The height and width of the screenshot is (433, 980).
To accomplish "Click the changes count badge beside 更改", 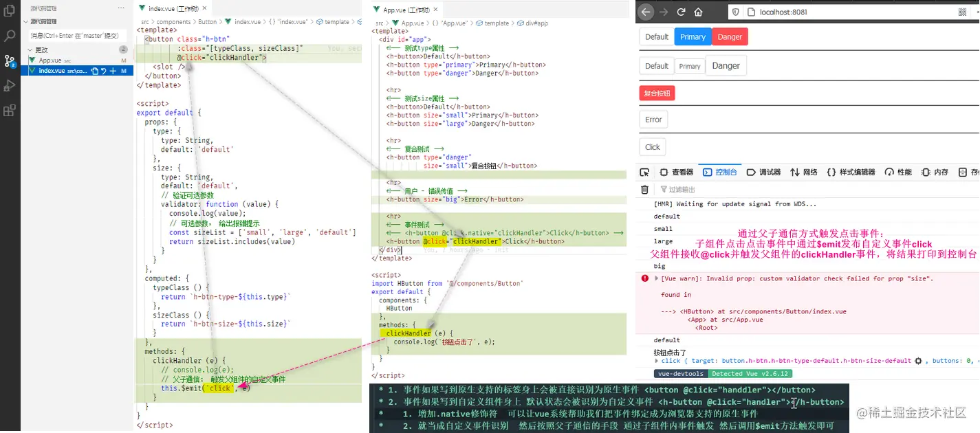I will [x=123, y=49].
